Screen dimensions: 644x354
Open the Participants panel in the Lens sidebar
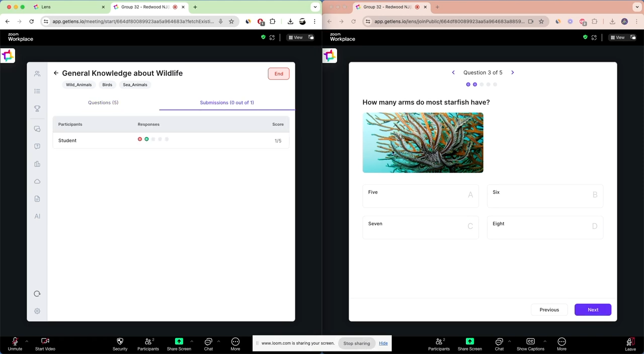tap(37, 73)
